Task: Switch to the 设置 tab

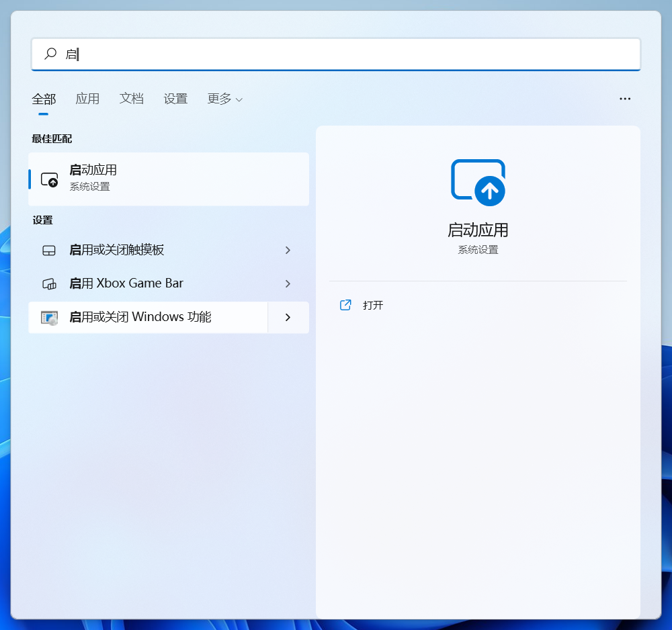Action: coord(175,99)
